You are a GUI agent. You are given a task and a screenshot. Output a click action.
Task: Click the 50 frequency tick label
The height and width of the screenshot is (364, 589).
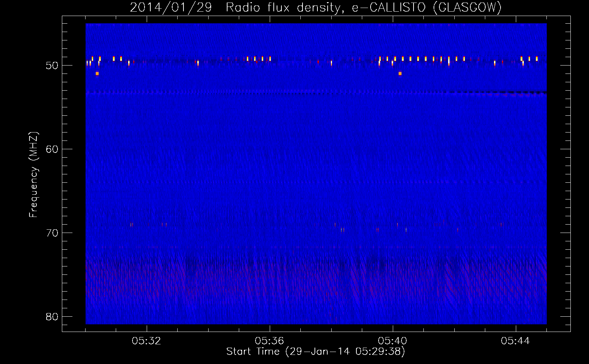[52, 66]
